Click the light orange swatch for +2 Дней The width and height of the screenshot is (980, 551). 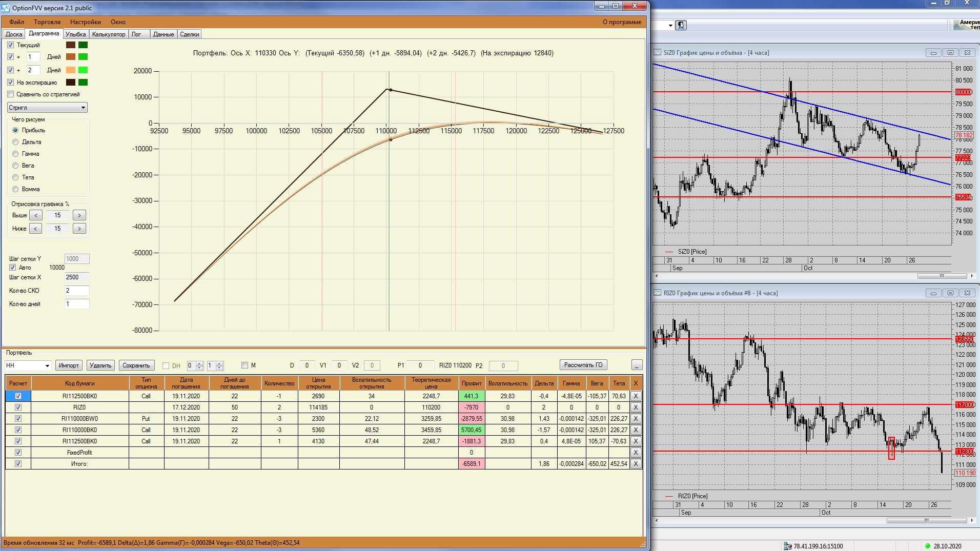pyautogui.click(x=71, y=70)
